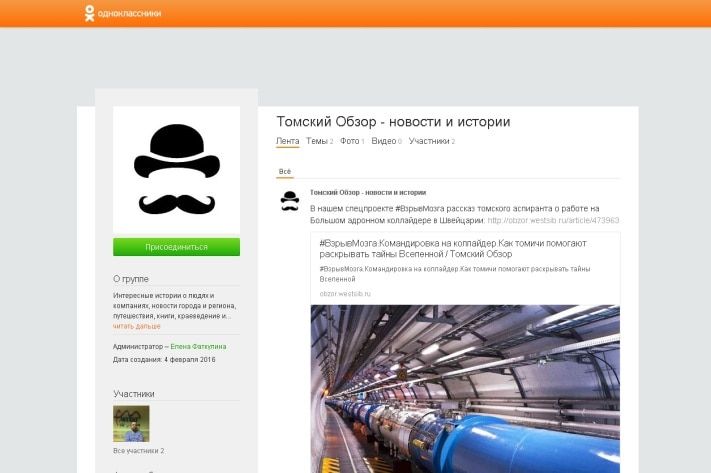Select the Всё feed filter
Image resolution: width=711 pixels, height=473 pixels.
pyautogui.click(x=285, y=171)
